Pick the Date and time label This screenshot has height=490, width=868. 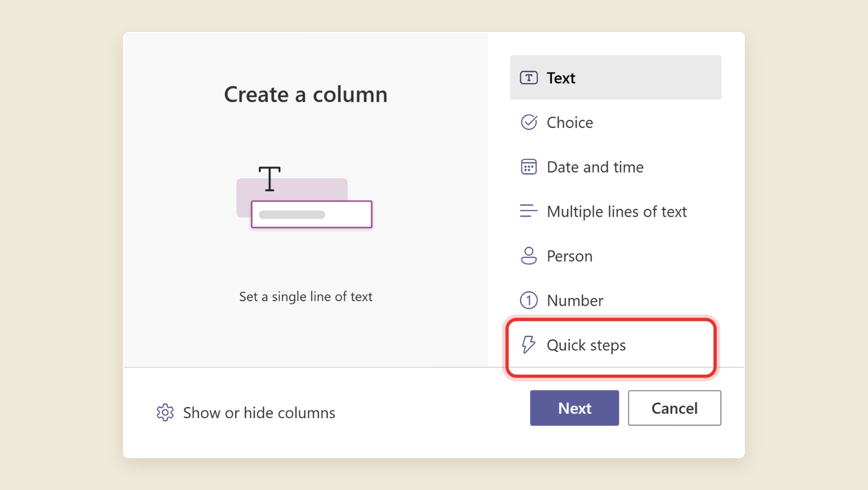pyautogui.click(x=595, y=167)
